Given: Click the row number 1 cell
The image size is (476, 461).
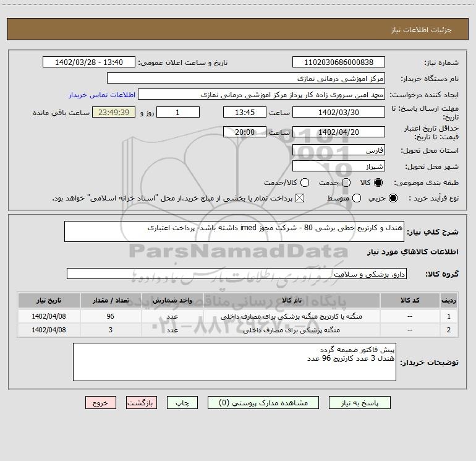Looking at the screenshot, I should point(449,316).
